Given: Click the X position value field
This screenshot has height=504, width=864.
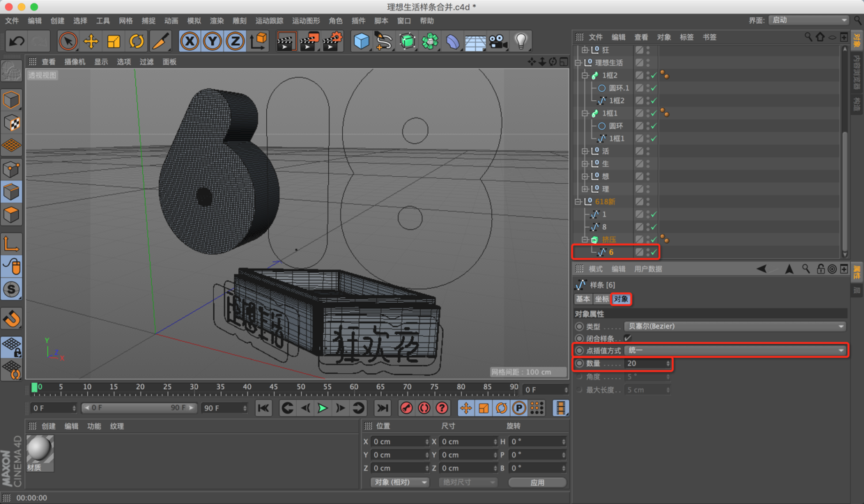Looking at the screenshot, I should pyautogui.click(x=401, y=441).
